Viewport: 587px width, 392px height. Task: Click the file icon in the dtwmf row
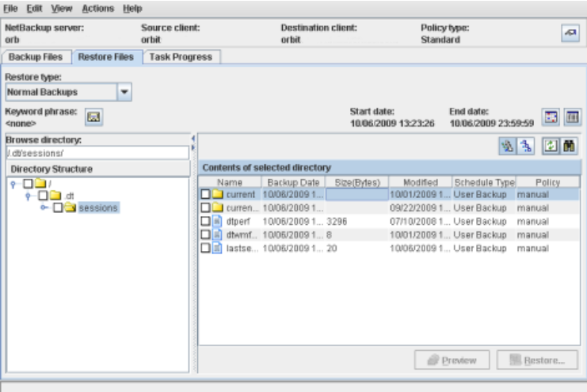(x=217, y=234)
